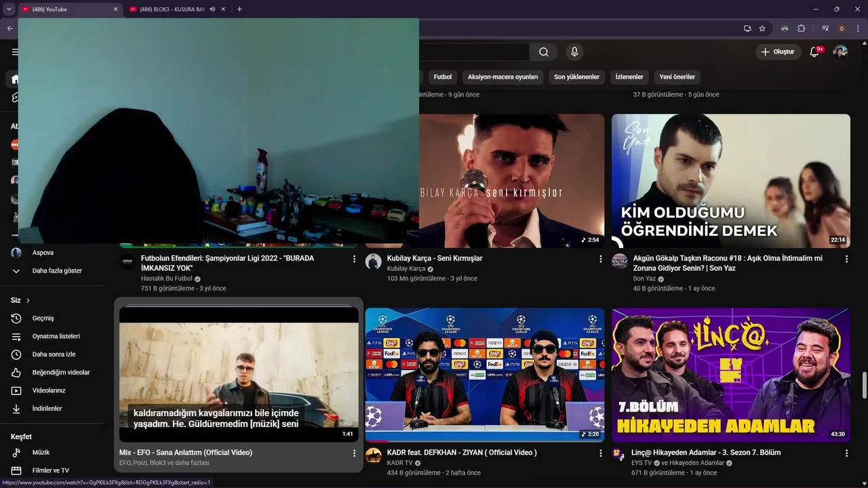This screenshot has width=868, height=488.
Task: Open Hastalık Bu Futbol channel name
Action: tap(167, 279)
